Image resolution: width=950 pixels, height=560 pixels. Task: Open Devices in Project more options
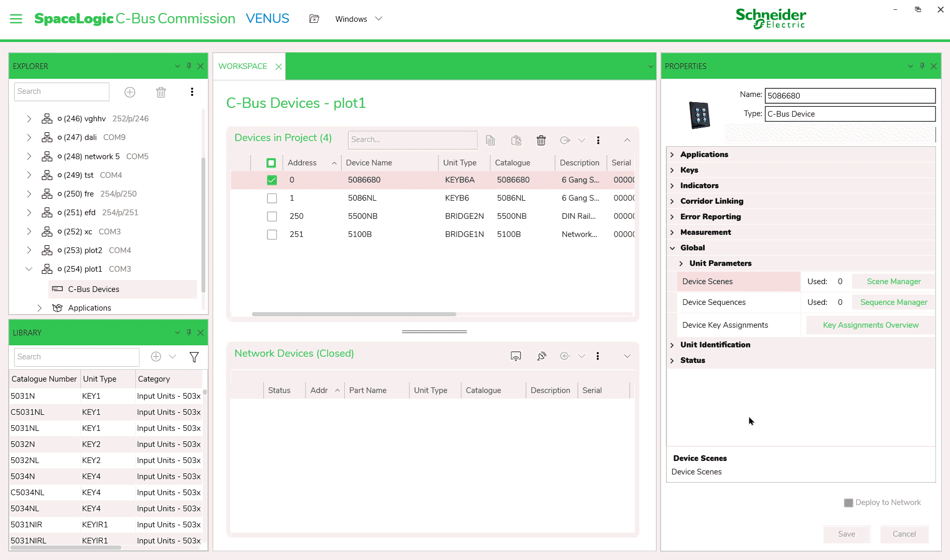[x=598, y=140]
